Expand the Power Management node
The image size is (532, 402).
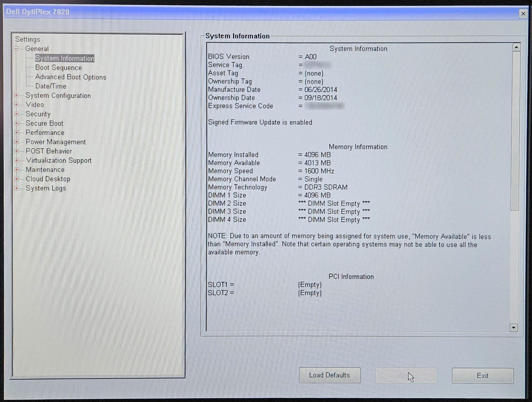tap(16, 142)
